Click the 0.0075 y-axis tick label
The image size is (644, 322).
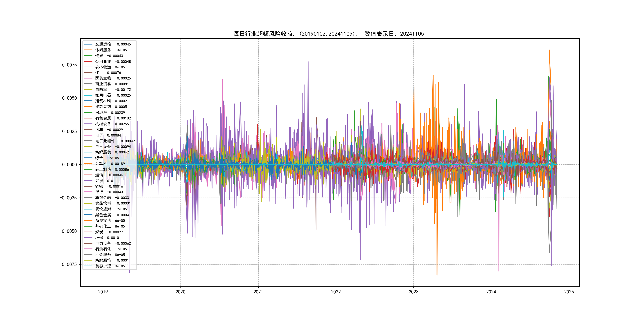point(69,65)
